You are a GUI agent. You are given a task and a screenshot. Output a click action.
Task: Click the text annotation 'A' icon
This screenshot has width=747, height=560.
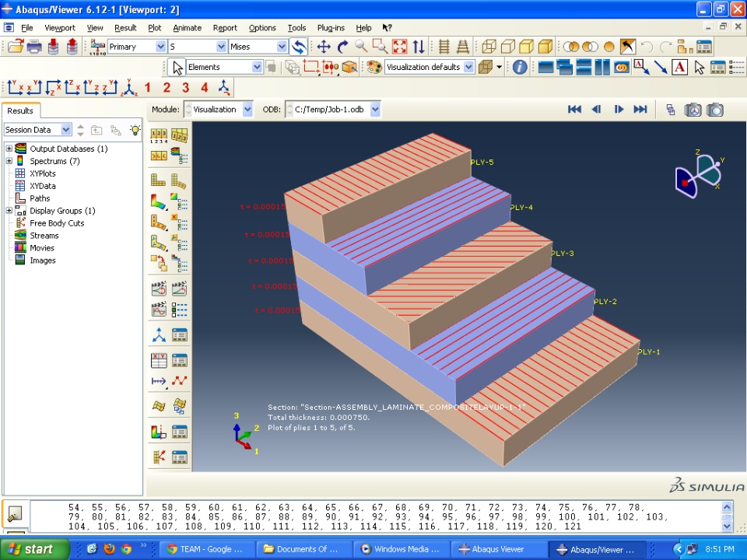point(680,67)
